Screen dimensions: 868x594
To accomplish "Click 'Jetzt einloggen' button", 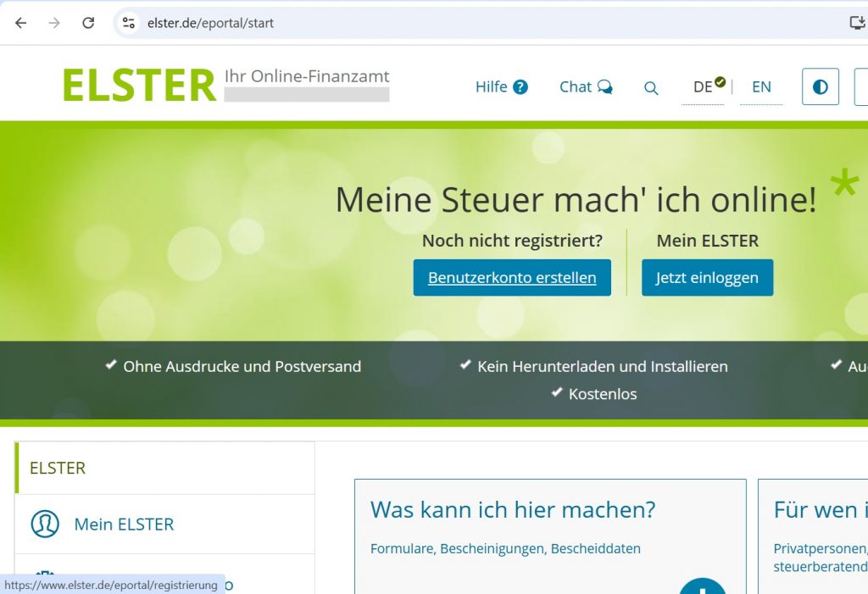I will point(707,278).
